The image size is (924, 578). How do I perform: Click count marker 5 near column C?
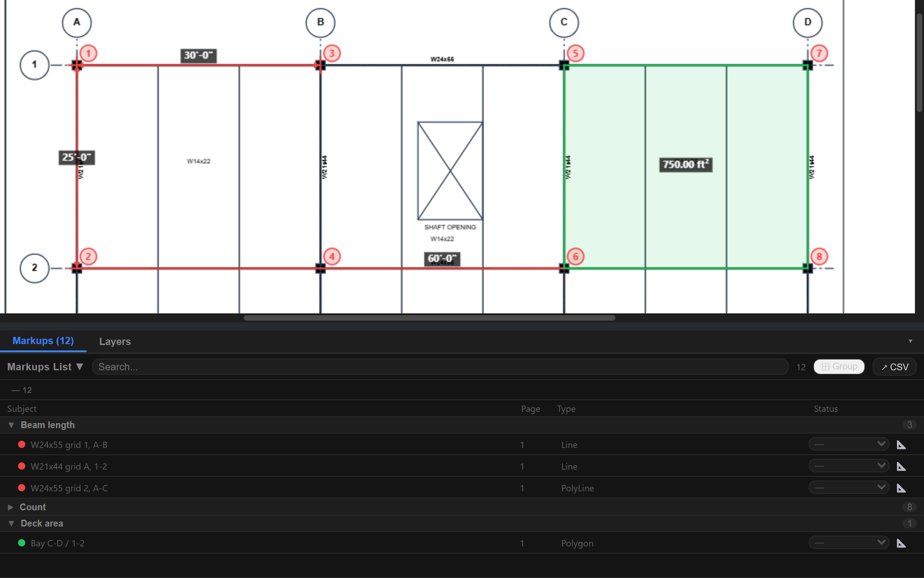pos(576,54)
